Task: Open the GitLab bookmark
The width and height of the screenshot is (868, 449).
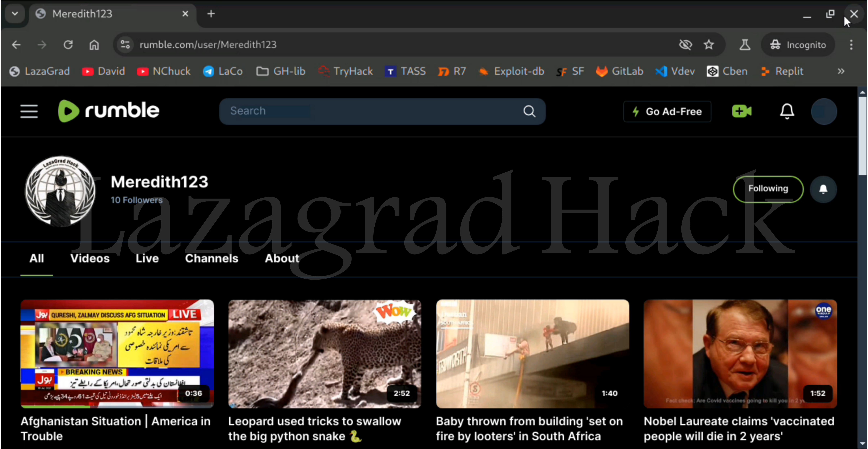Action: pos(619,71)
